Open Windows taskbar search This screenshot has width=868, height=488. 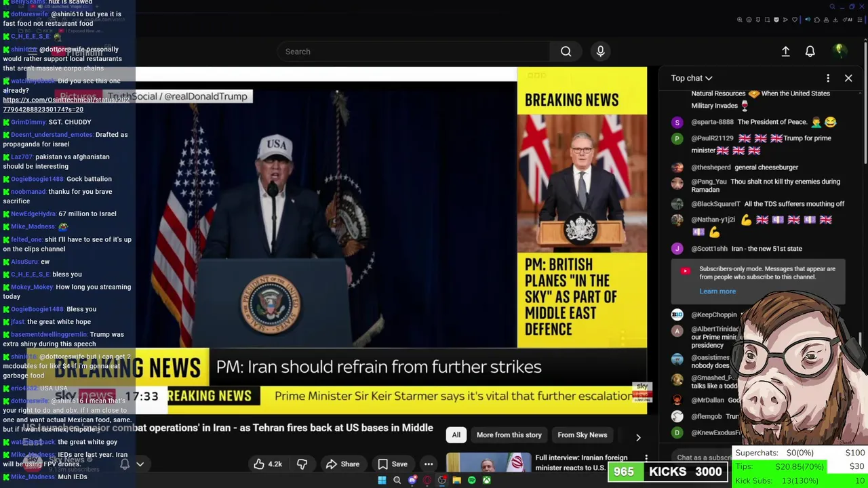point(397,481)
